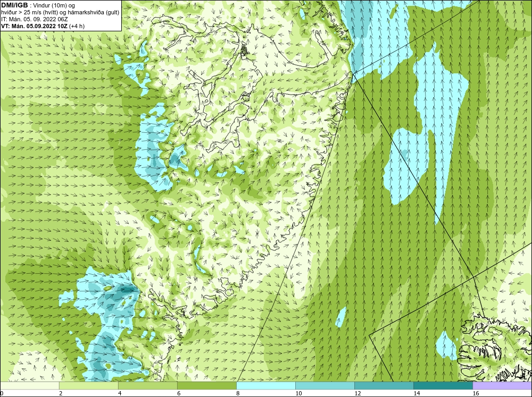Click the legend label 2

pyautogui.click(x=61, y=393)
